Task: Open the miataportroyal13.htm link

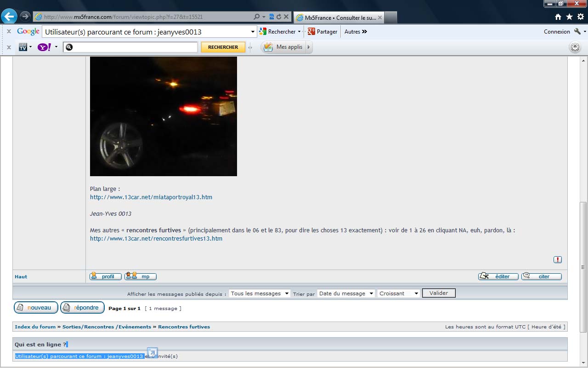Action: coord(151,197)
